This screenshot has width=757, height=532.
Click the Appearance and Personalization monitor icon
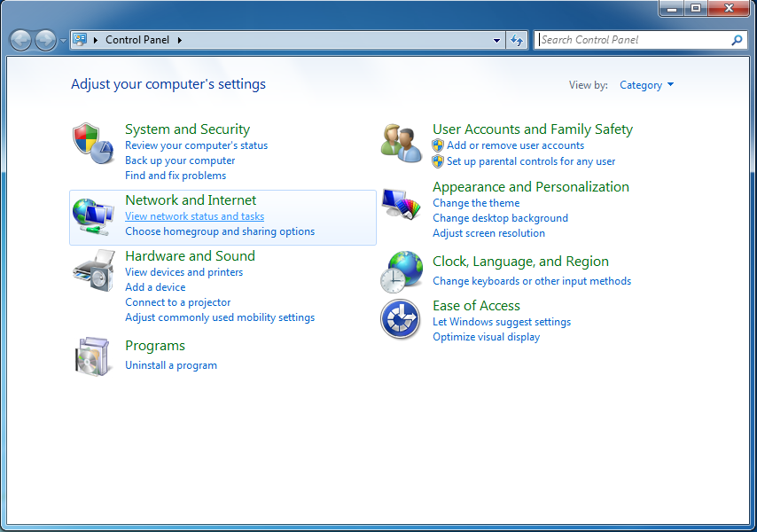(401, 204)
